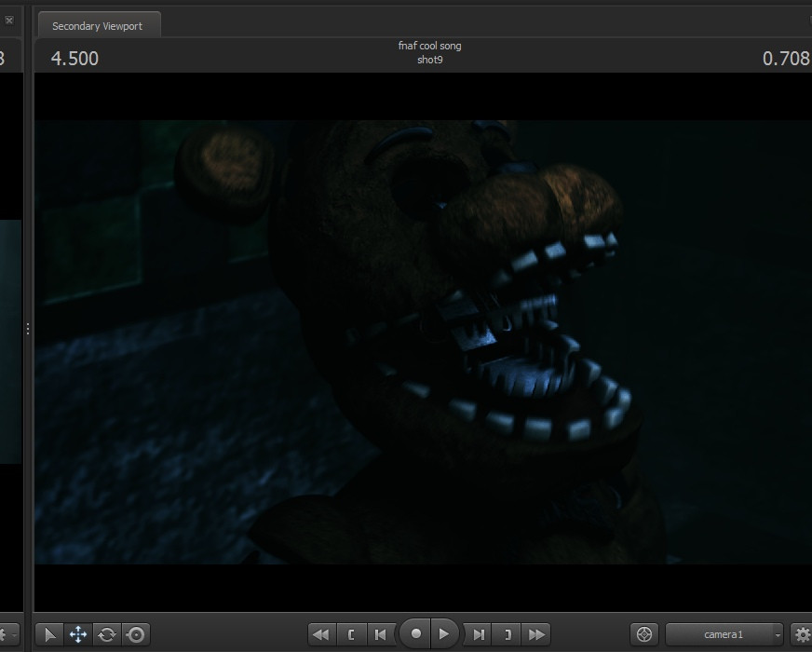Pick the rotate manipulation tool
812x652 pixels.
coord(107,634)
